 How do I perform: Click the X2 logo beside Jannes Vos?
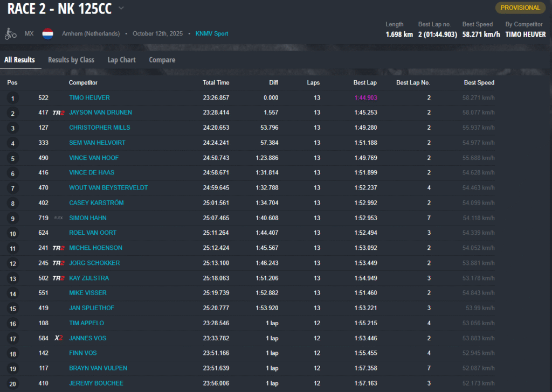point(58,338)
